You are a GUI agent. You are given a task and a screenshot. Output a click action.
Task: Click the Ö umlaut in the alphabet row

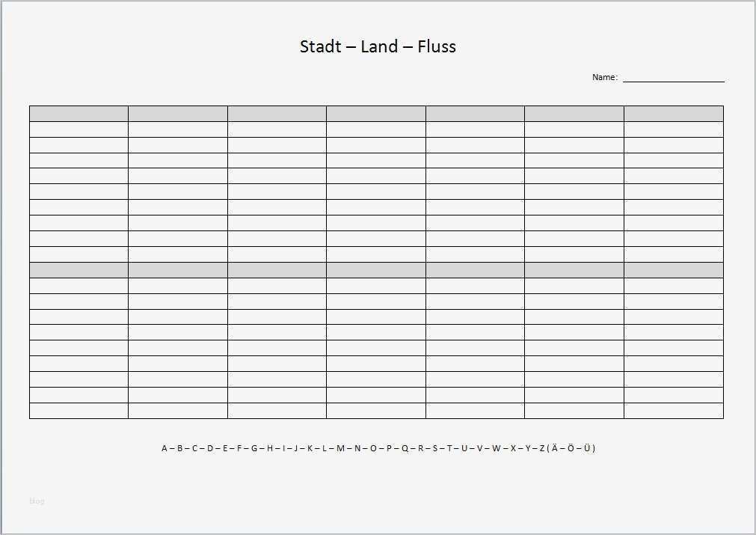(571, 448)
